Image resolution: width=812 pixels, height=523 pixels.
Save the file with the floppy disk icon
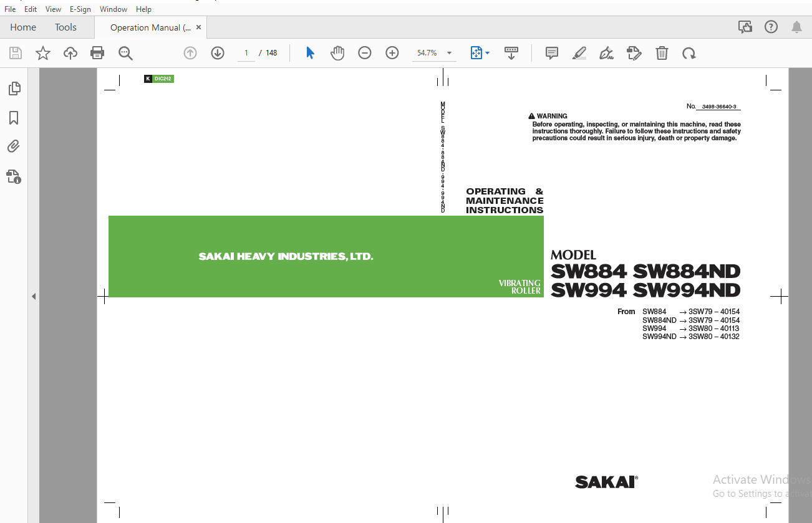click(16, 53)
